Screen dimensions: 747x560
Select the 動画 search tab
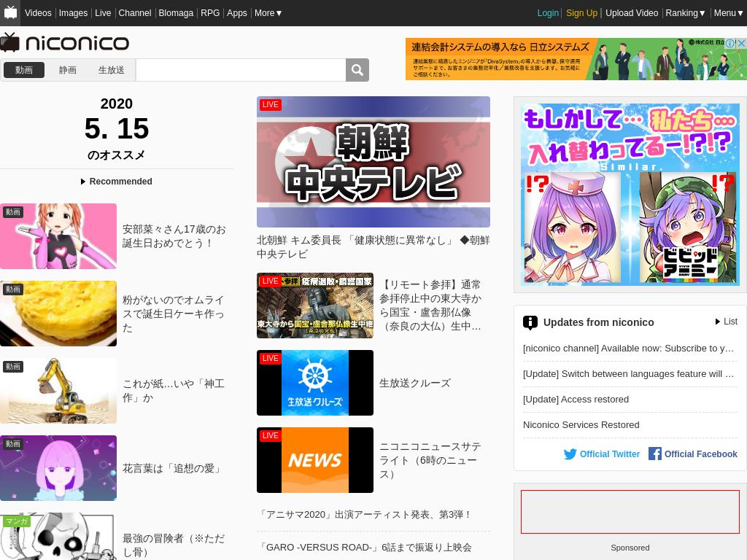pos(24,70)
